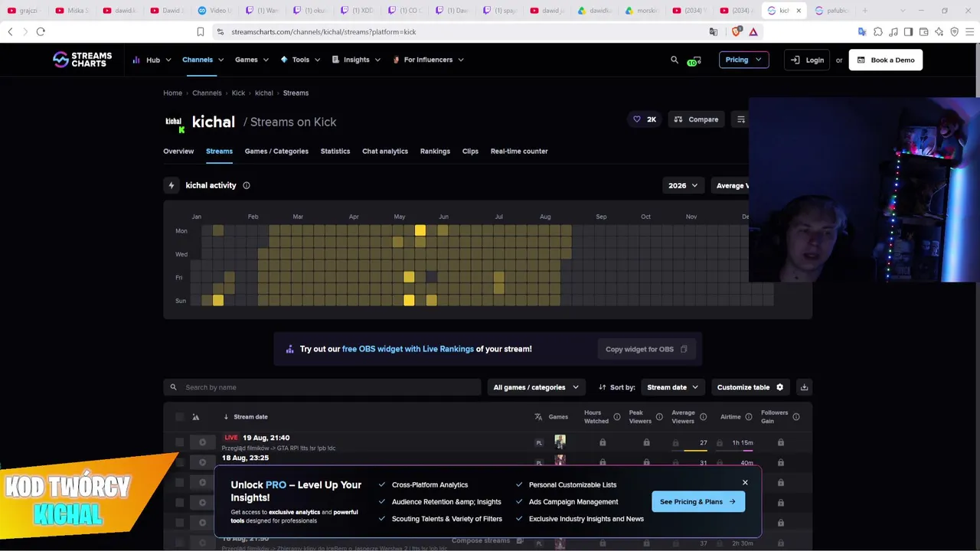Screen dimensions: 980x551
Task: Switch to the Rankings tab
Action: pyautogui.click(x=435, y=152)
